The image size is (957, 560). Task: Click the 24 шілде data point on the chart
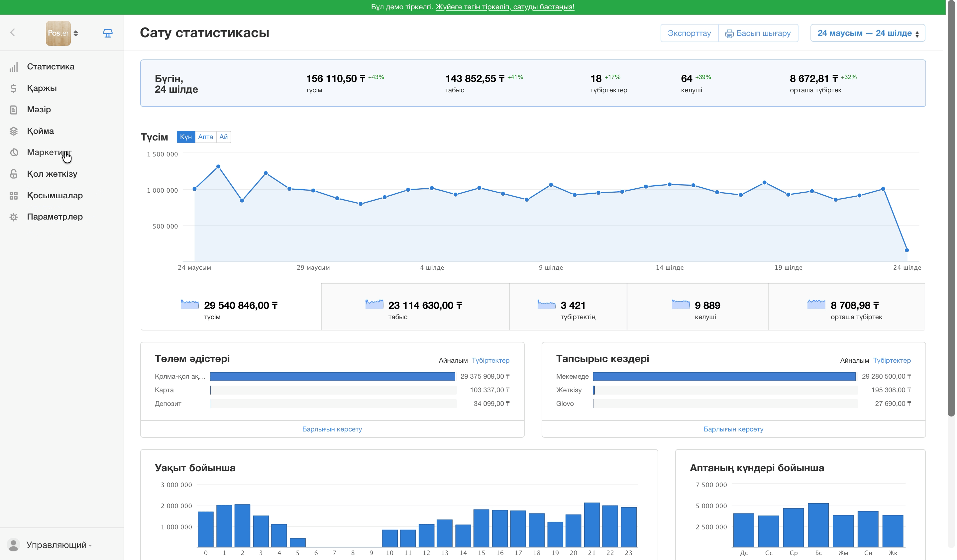[x=906, y=250]
